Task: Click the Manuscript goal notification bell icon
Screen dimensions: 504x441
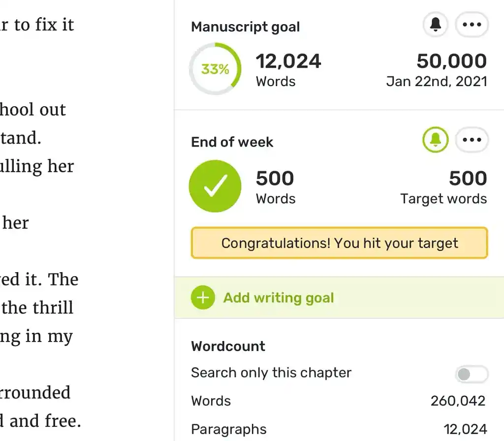Action: (x=435, y=25)
